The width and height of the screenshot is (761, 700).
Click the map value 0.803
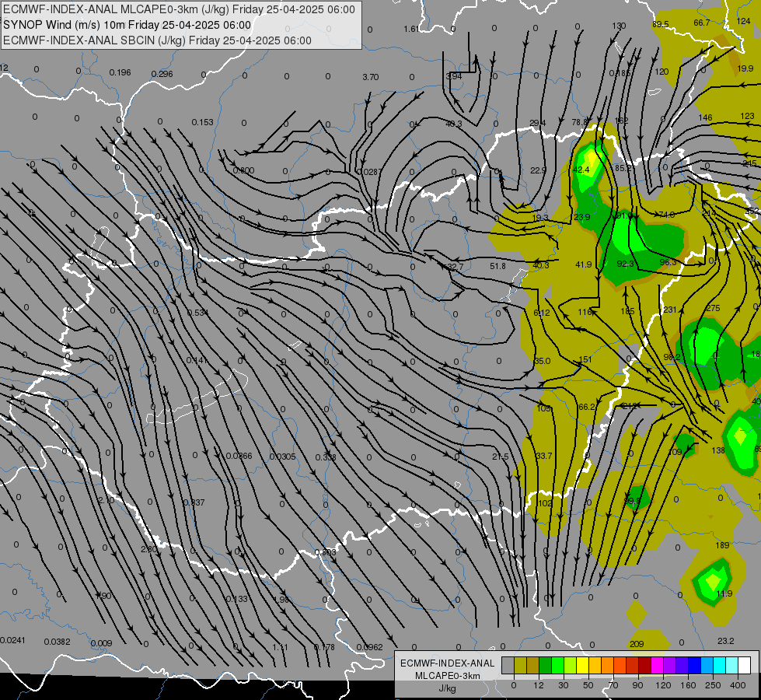tap(325, 552)
